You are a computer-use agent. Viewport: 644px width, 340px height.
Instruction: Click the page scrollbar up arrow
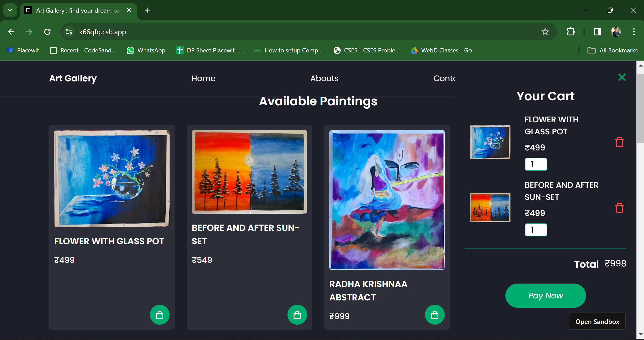coord(640,66)
